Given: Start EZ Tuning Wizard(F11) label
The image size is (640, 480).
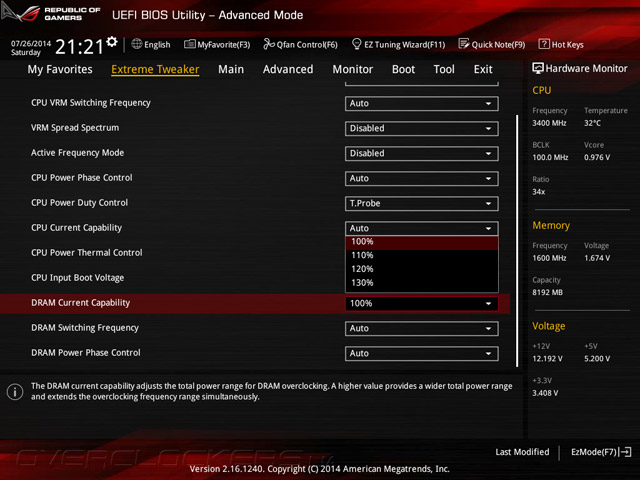Looking at the screenshot, I should tap(404, 45).
